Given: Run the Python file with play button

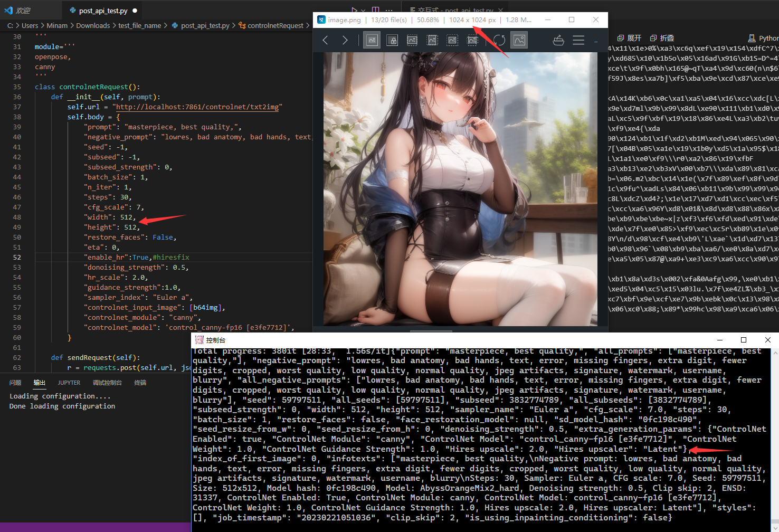Looking at the screenshot, I should coord(355,10).
